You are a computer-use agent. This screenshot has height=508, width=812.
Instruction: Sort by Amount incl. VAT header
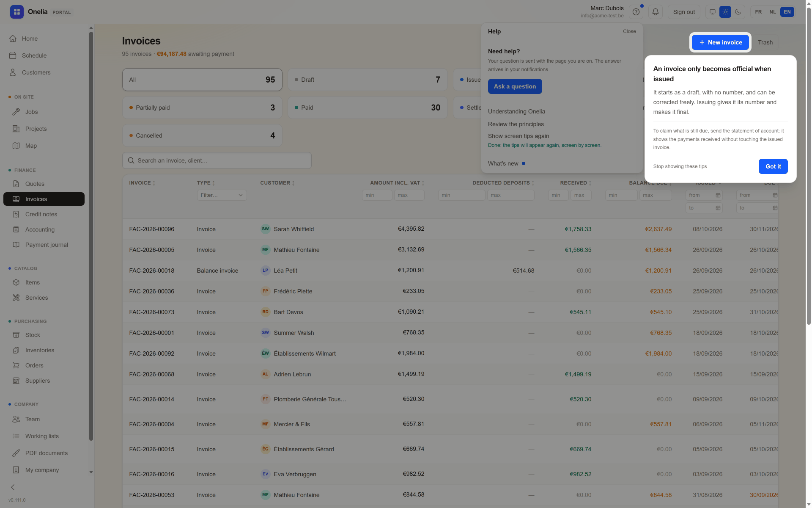click(397, 183)
